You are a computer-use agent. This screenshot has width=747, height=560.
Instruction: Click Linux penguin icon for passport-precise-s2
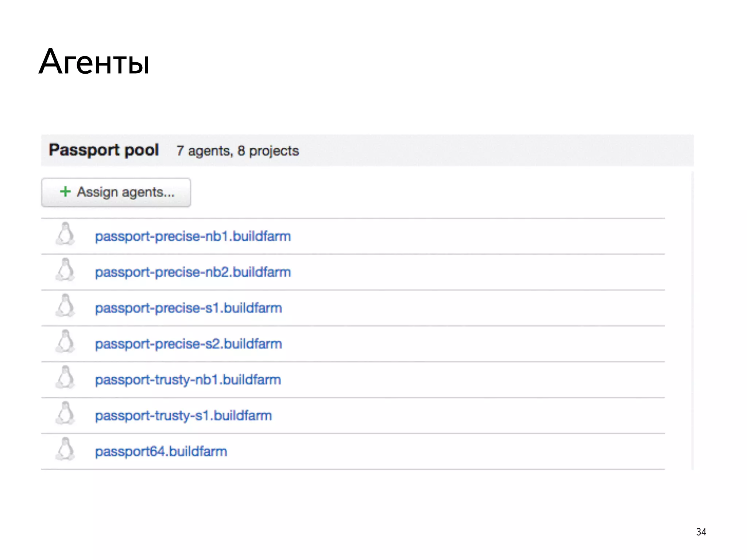pos(65,342)
